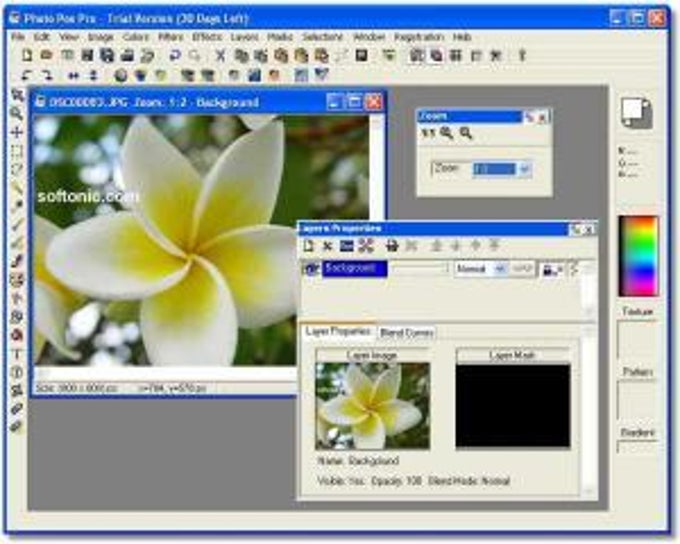
Task: Toggle visibility eye of Background layer
Action: pos(311,269)
